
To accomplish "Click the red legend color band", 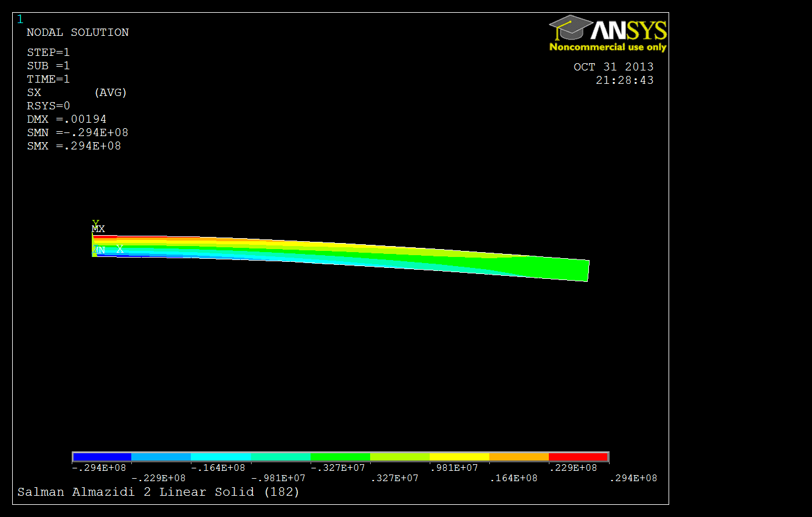I will pos(578,456).
